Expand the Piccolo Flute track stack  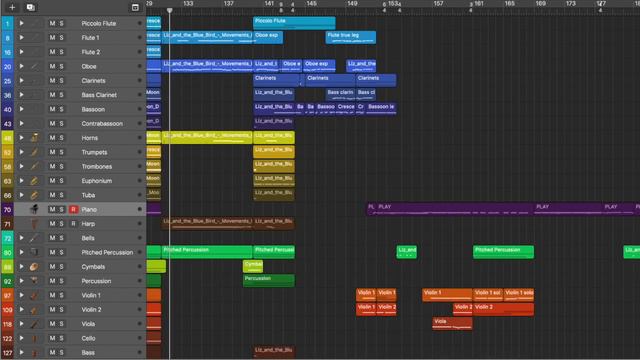click(x=21, y=23)
